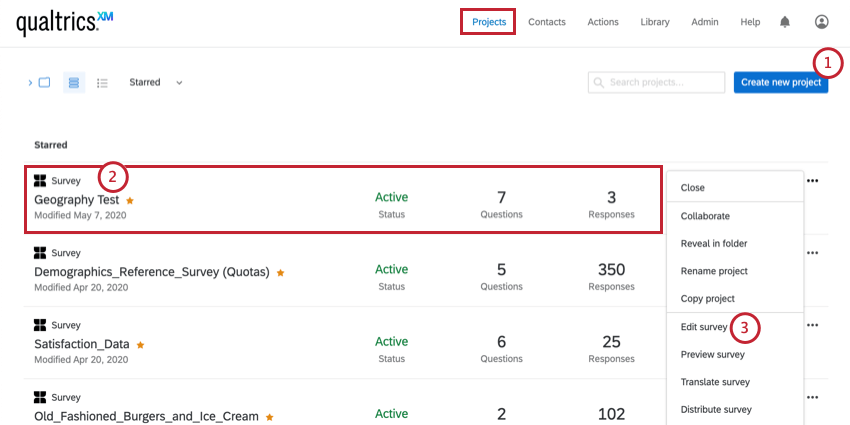The height and width of the screenshot is (425, 850).
Task: Open the notifications bell
Action: pos(784,22)
